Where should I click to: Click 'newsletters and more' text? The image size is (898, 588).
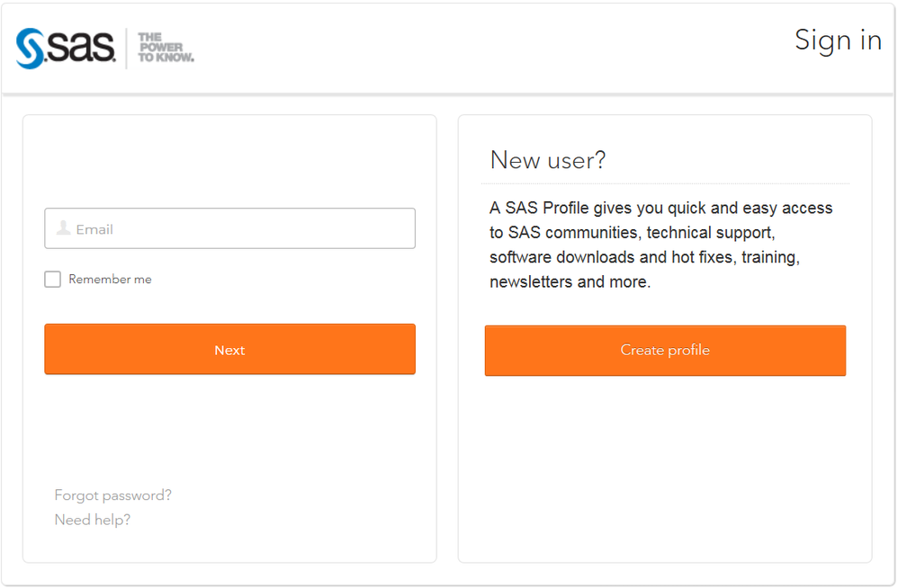coord(569,281)
